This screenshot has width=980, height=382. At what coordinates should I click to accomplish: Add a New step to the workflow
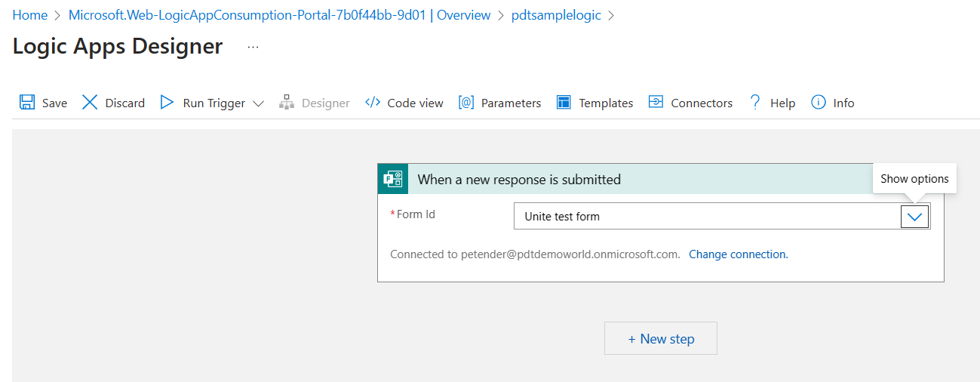click(660, 339)
